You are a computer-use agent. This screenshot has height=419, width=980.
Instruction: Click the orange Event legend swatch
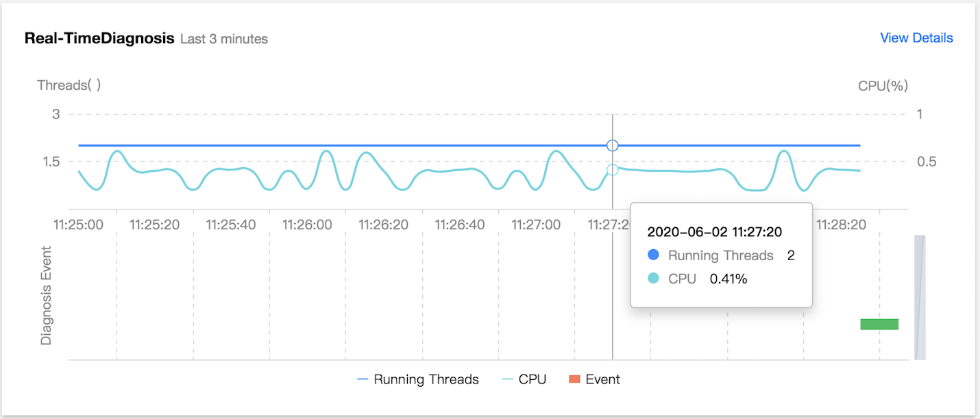click(574, 379)
